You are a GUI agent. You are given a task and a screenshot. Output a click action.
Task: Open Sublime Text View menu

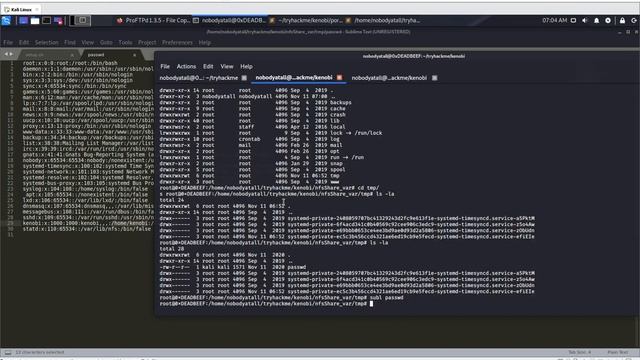tap(87, 42)
